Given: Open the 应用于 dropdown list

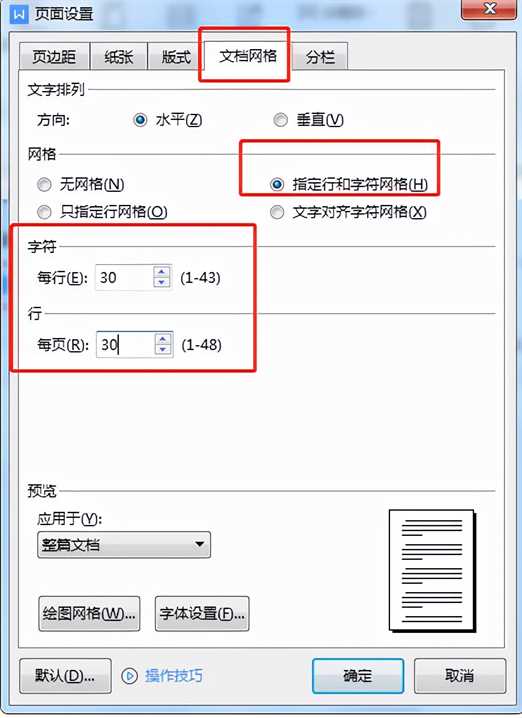Looking at the screenshot, I should 124,544.
